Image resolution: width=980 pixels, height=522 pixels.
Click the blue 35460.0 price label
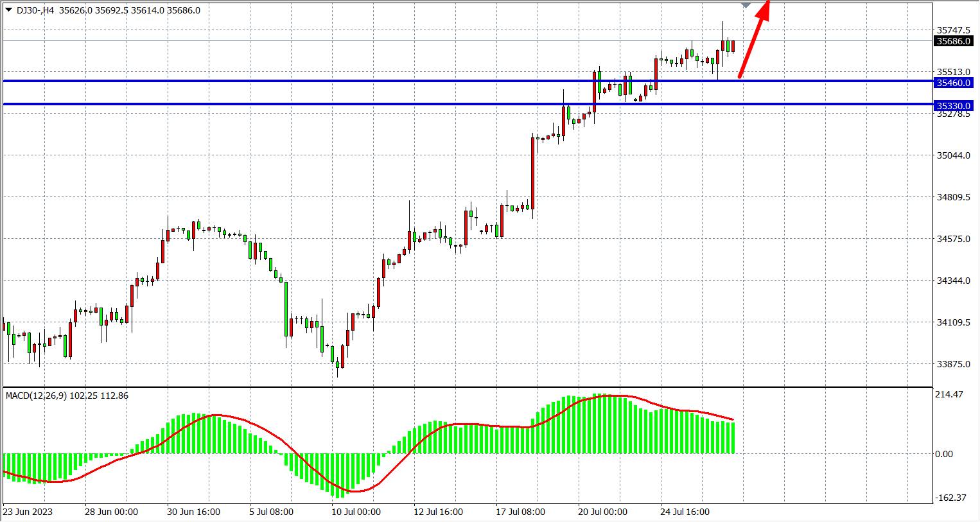[x=953, y=83]
